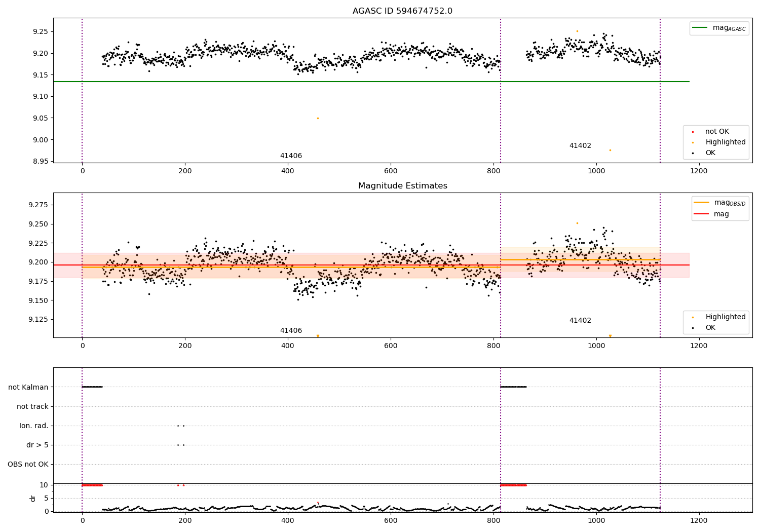
Task: Click the green mag AGASC legend line
Action: click(701, 28)
